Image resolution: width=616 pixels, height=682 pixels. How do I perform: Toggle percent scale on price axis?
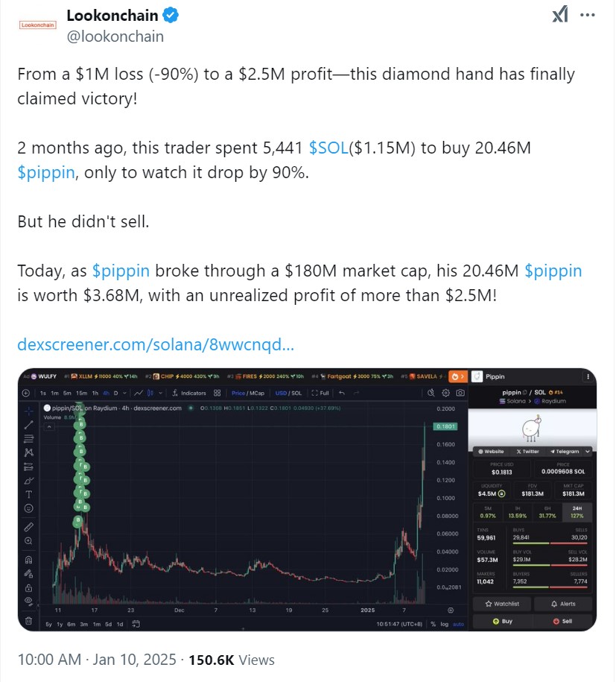[433, 623]
